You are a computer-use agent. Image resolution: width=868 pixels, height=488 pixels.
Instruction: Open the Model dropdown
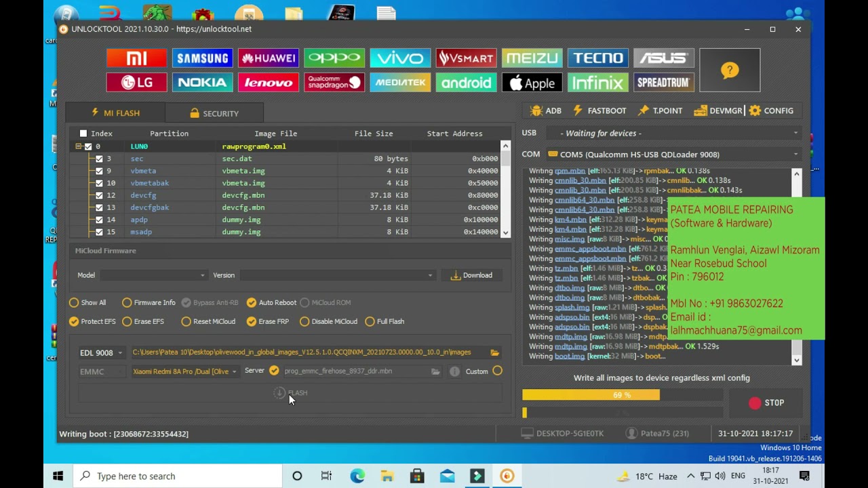coord(153,275)
